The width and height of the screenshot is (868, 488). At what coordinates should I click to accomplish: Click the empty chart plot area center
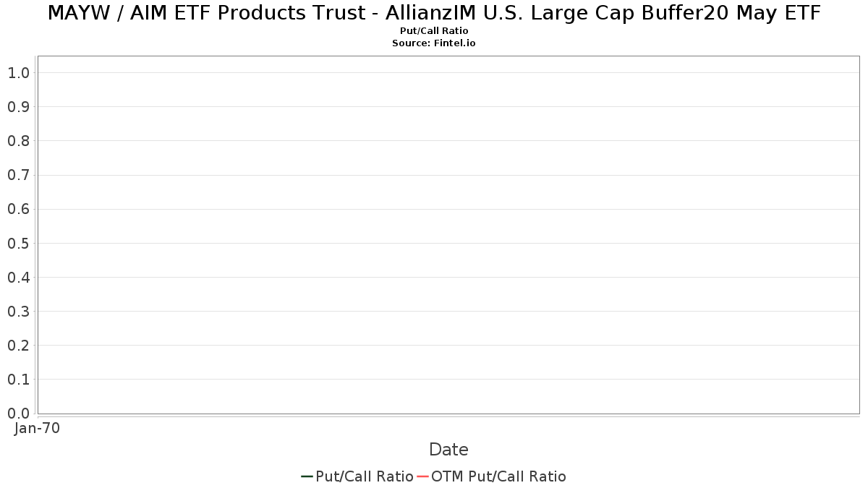coord(448,235)
